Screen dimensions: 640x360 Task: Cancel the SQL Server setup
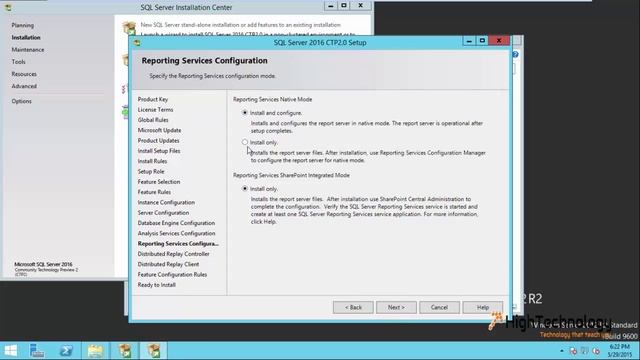(x=439, y=307)
